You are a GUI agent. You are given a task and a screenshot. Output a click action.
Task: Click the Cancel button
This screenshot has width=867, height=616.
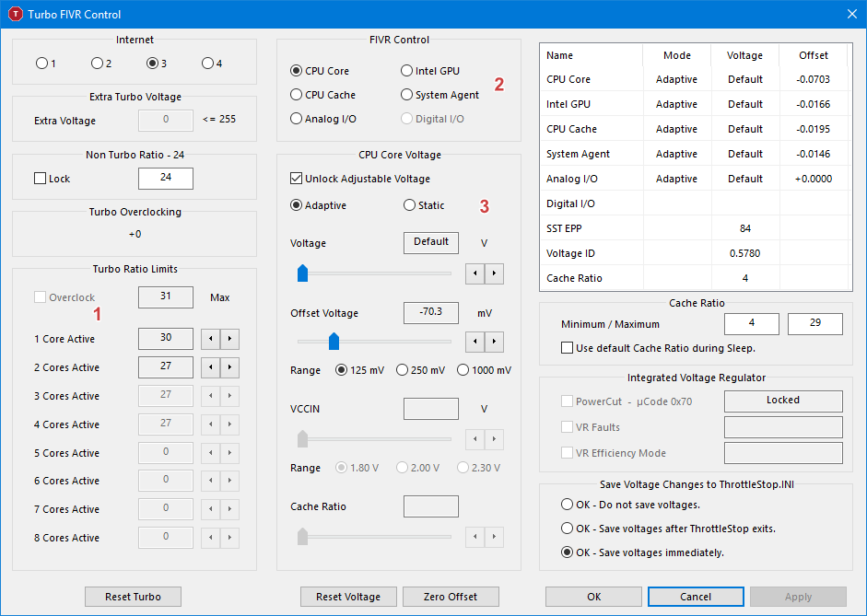pos(696,597)
